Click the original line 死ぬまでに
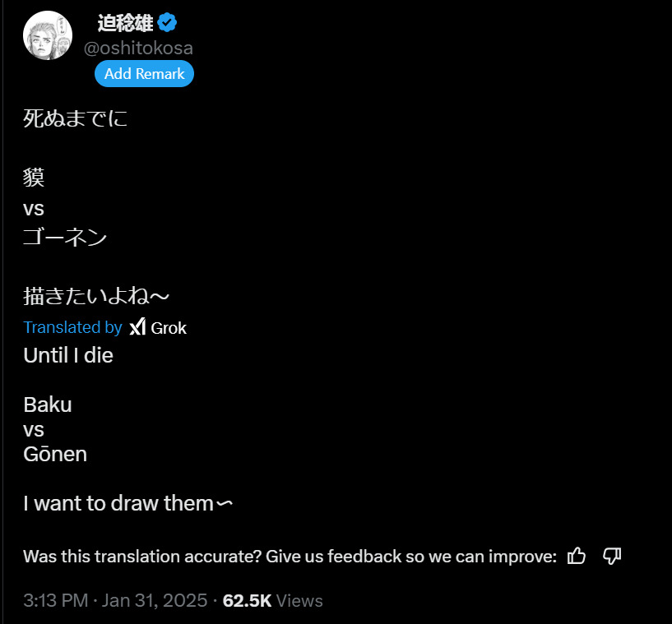The image size is (672, 624). (76, 119)
